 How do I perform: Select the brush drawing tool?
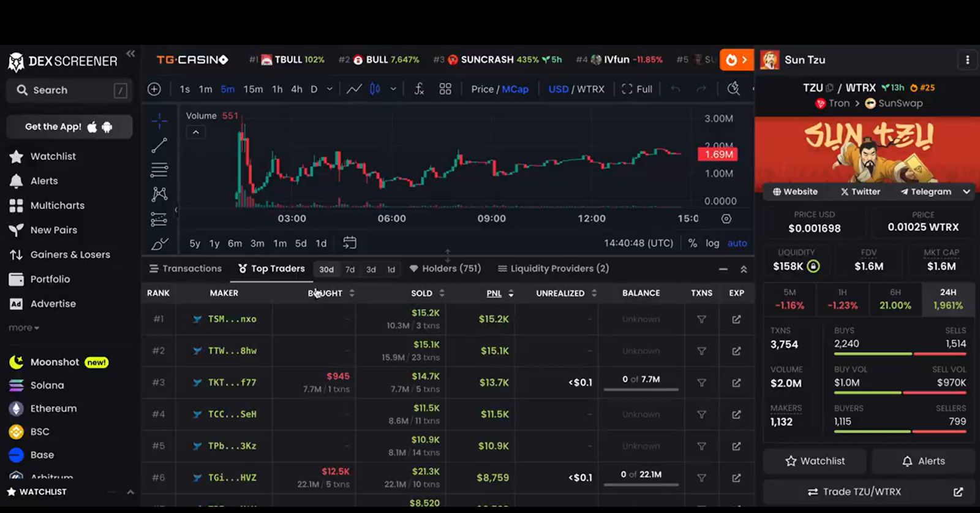pyautogui.click(x=159, y=243)
